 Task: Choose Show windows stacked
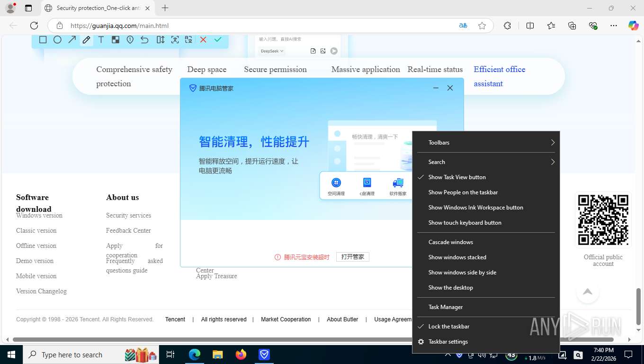(x=486, y=257)
